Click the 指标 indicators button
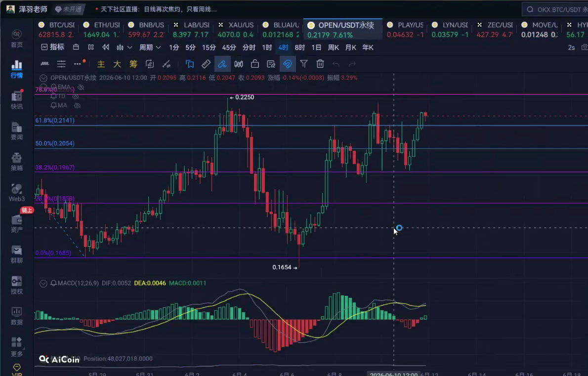The height and width of the screenshot is (376, 588). 52,47
